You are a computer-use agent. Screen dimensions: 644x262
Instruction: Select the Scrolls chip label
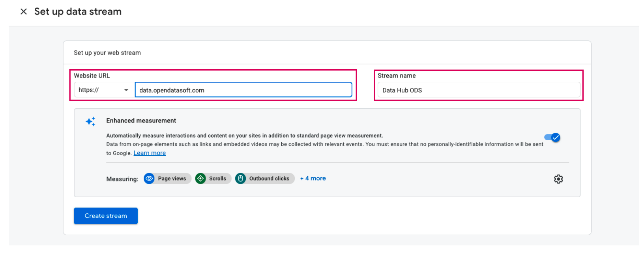point(217,179)
